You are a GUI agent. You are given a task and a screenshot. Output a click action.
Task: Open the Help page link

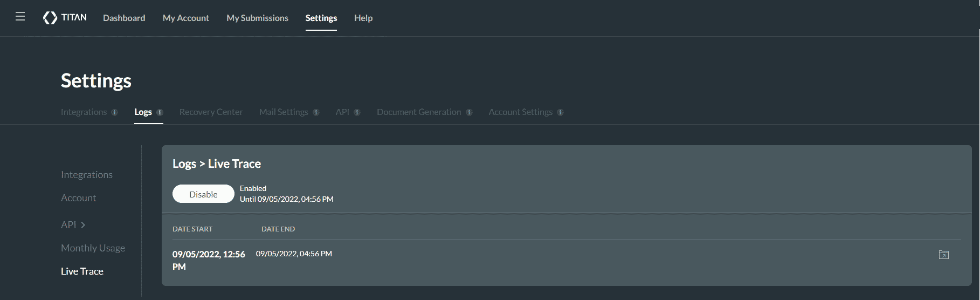click(x=363, y=18)
